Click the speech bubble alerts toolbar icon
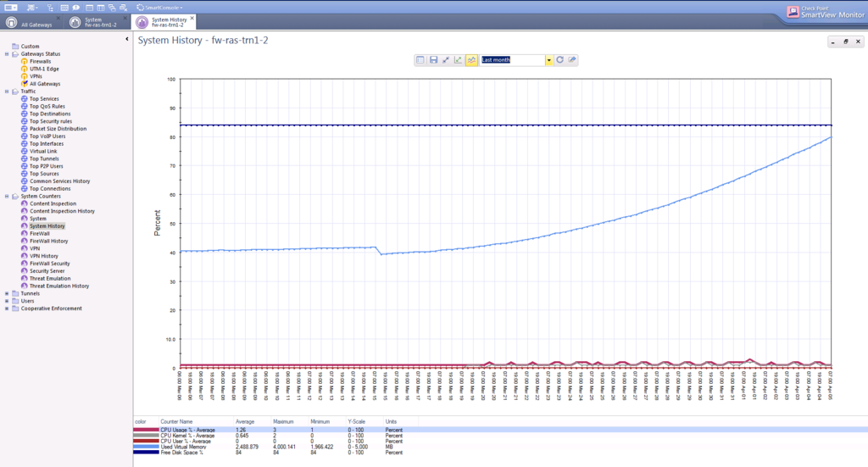This screenshot has width=868, height=467. tap(75, 7)
